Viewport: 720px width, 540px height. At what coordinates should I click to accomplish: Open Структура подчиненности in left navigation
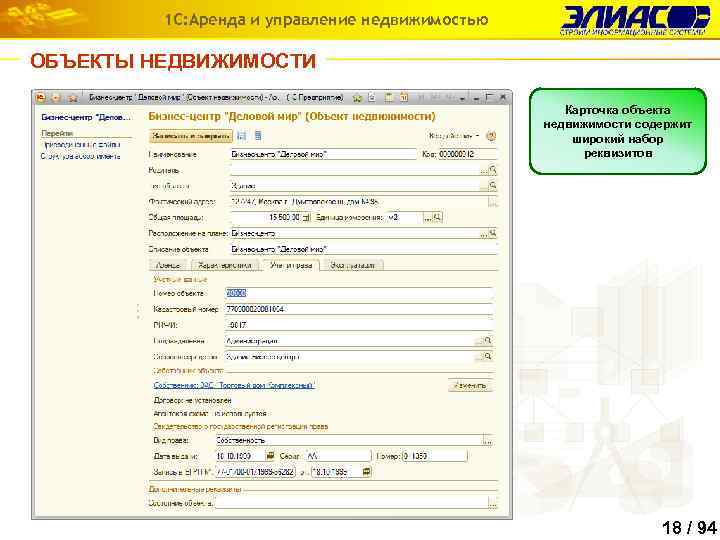pos(81,156)
